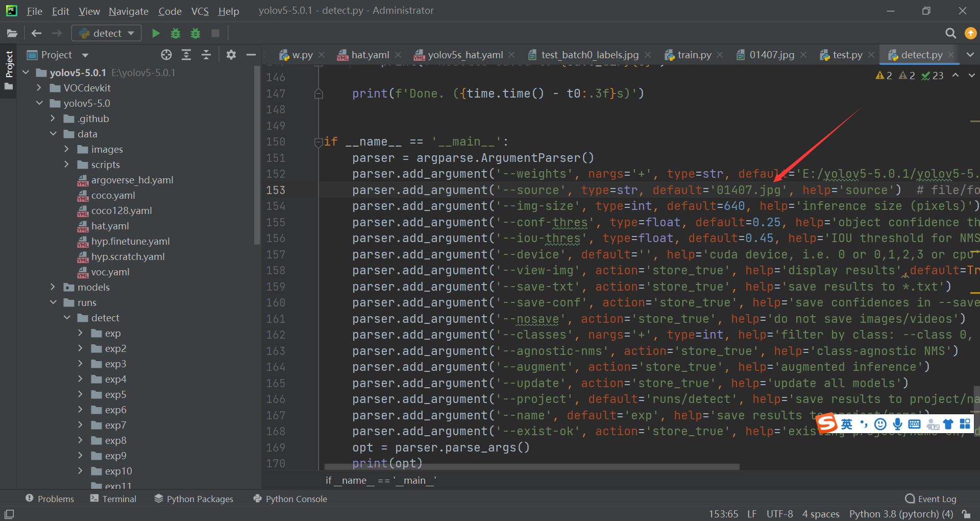The height and width of the screenshot is (521, 980).
Task: Debug the detect configuration
Action: pyautogui.click(x=176, y=33)
